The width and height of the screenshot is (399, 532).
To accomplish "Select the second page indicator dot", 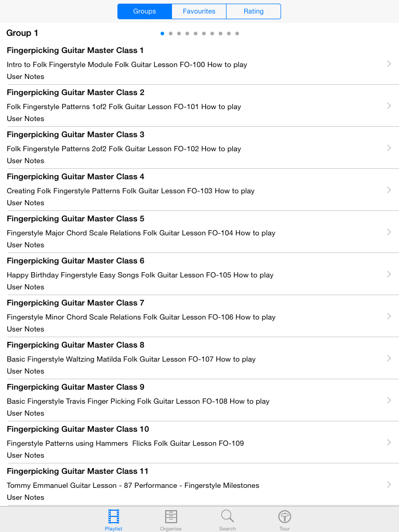I will point(171,33).
